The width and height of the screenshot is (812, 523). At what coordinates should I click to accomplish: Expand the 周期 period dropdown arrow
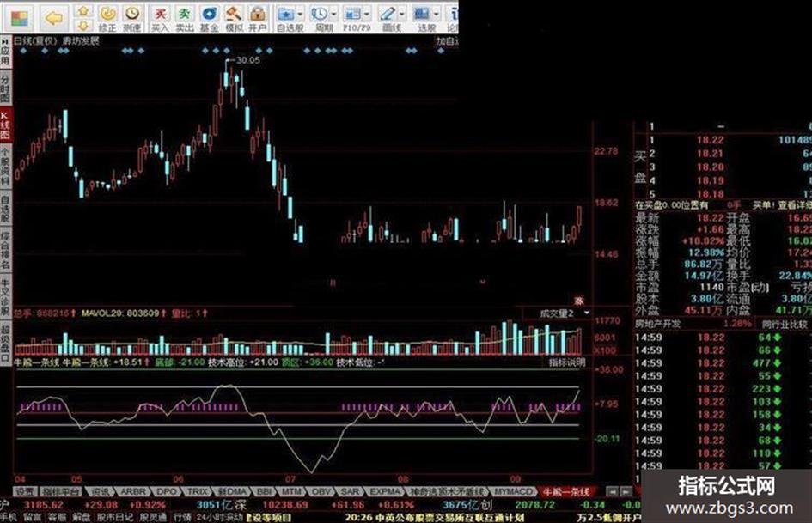pos(333,15)
